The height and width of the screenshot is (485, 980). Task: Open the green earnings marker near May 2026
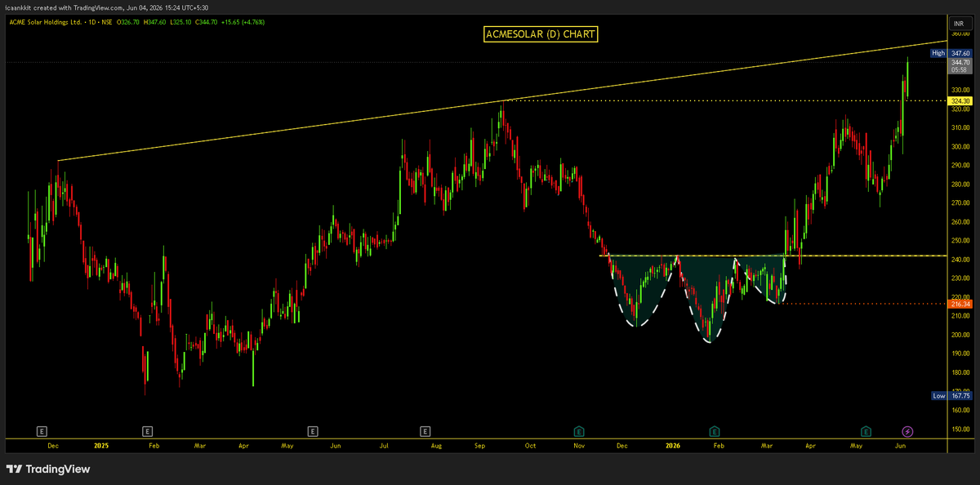866,430
